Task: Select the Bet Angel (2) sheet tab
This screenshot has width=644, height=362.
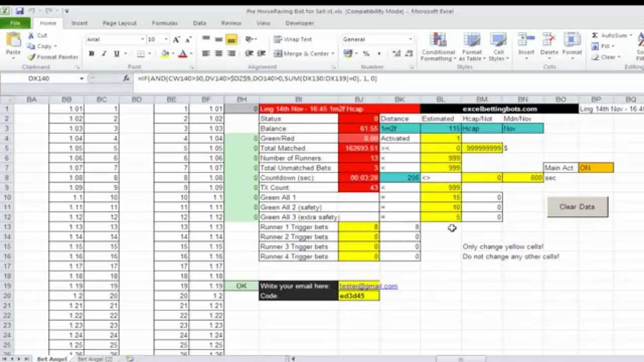Action: 95,359
